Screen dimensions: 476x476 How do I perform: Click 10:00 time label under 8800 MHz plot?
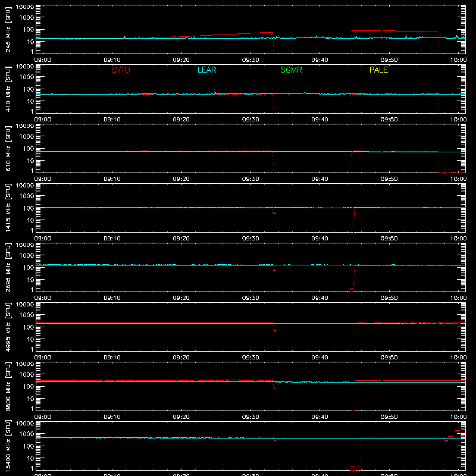point(458,417)
